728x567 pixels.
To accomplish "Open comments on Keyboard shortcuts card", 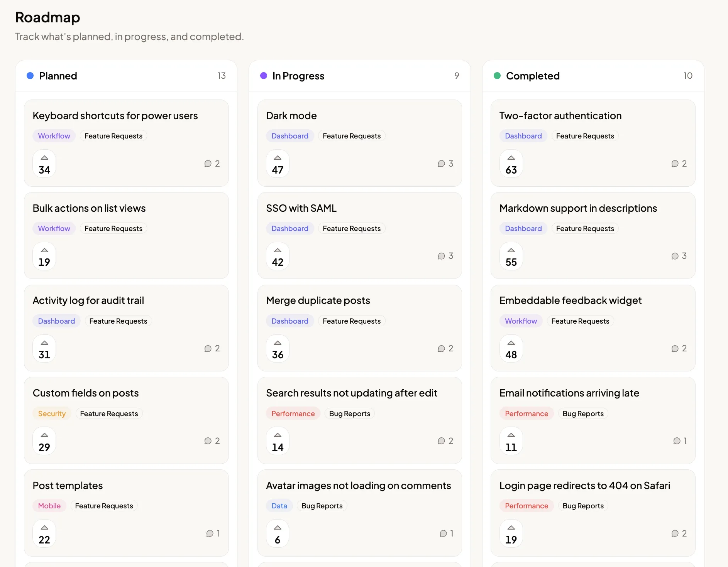I will tap(212, 164).
